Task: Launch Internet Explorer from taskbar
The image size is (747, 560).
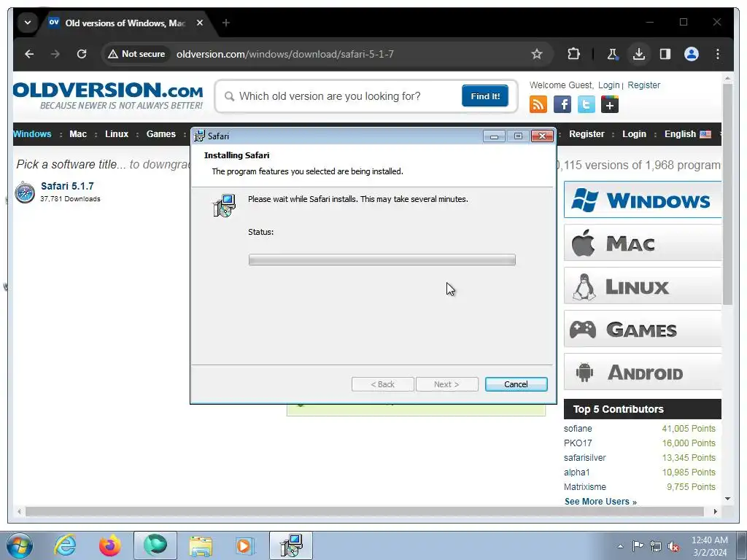Action: click(65, 545)
